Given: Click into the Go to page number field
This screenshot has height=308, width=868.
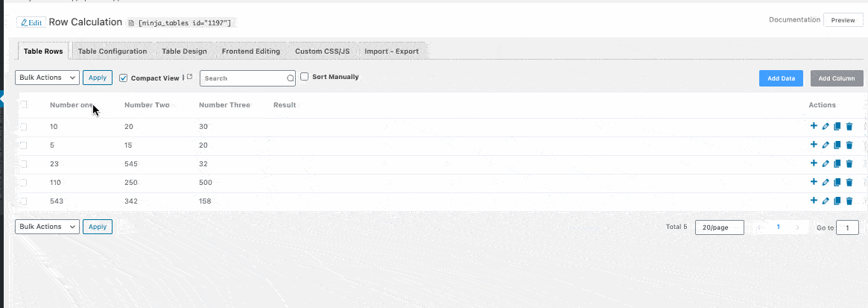Looking at the screenshot, I should [847, 227].
